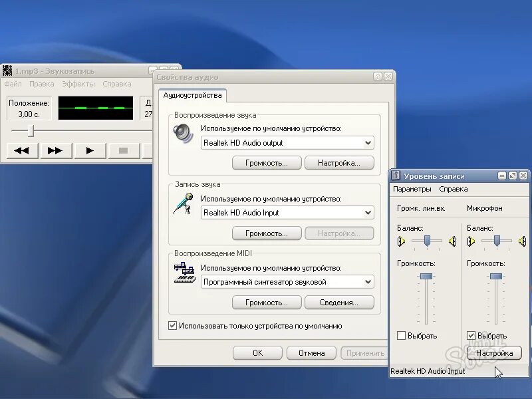The height and width of the screenshot is (399, 532).
Task: Open the Эффекты menu in Звукозапись
Action: point(78,84)
